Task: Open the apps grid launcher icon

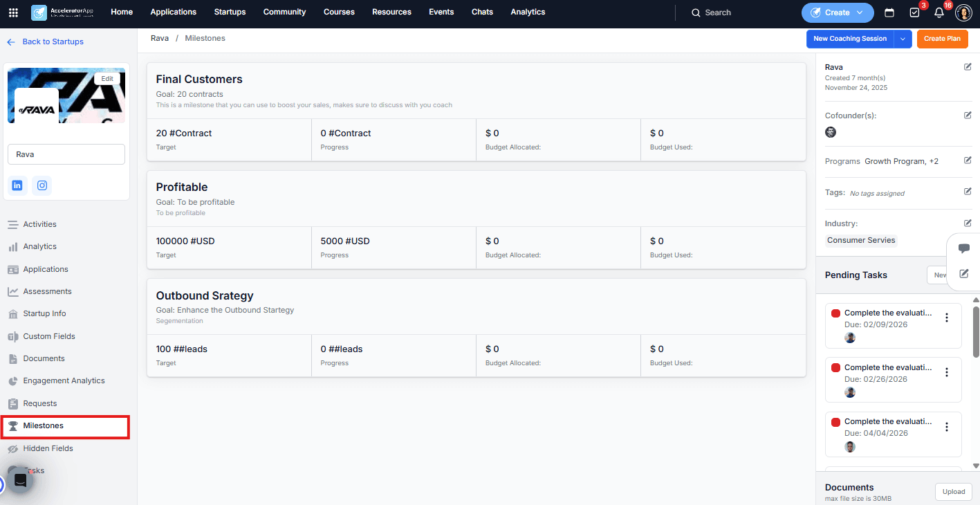Action: click(13, 12)
